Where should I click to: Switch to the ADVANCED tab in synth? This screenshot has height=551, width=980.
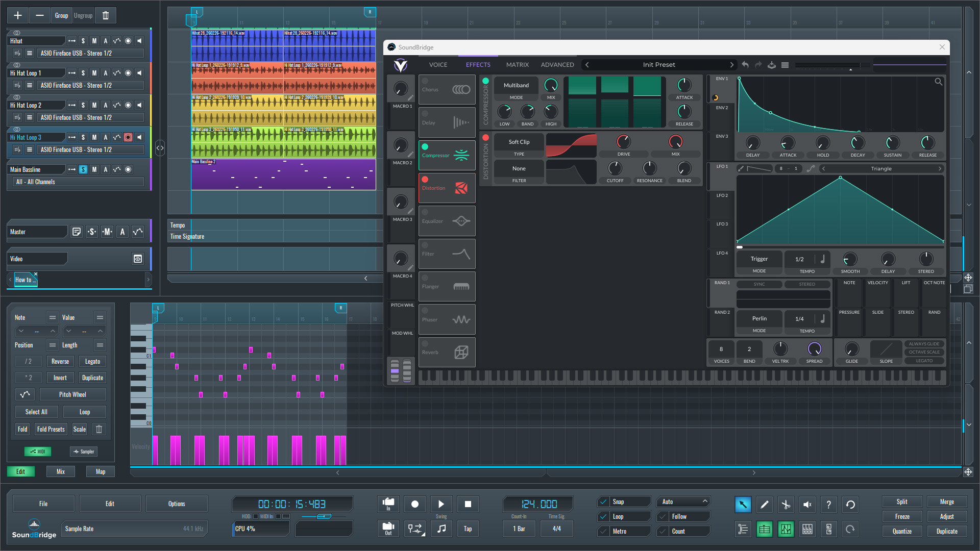(x=557, y=65)
